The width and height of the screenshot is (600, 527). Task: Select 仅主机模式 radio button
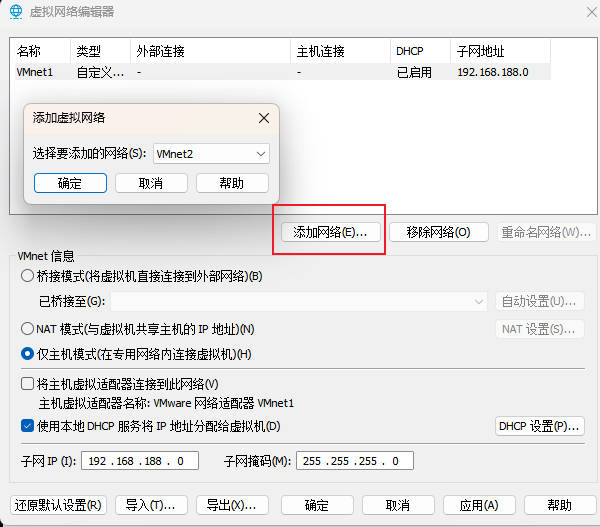27,354
